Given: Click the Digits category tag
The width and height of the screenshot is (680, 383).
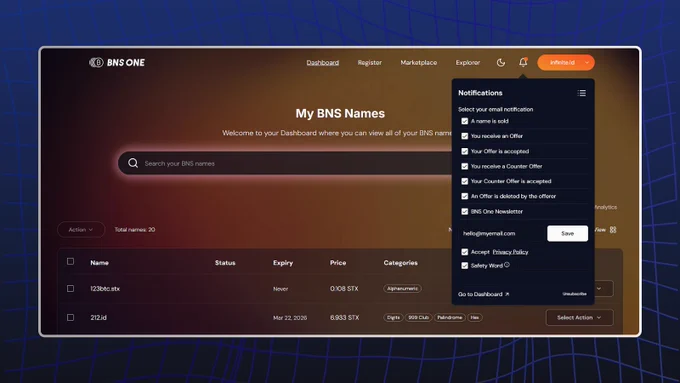Looking at the screenshot, I should [393, 318].
